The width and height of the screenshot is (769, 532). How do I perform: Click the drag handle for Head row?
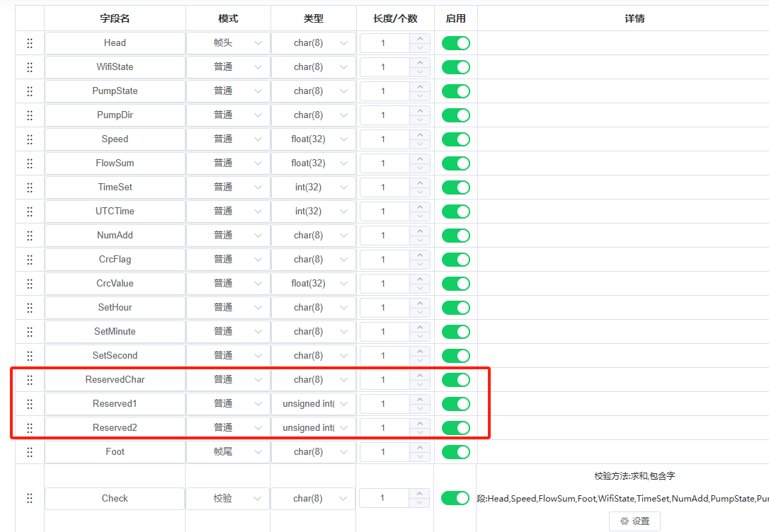click(30, 43)
